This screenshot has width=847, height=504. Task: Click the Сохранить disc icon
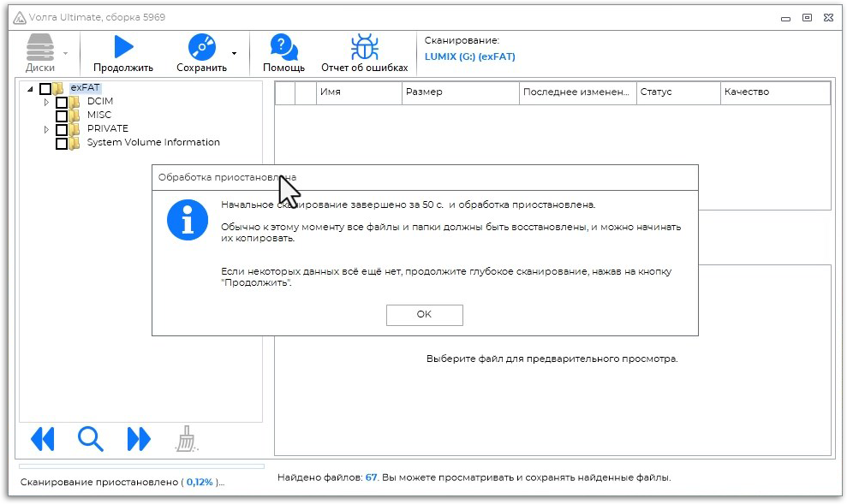coord(201,47)
